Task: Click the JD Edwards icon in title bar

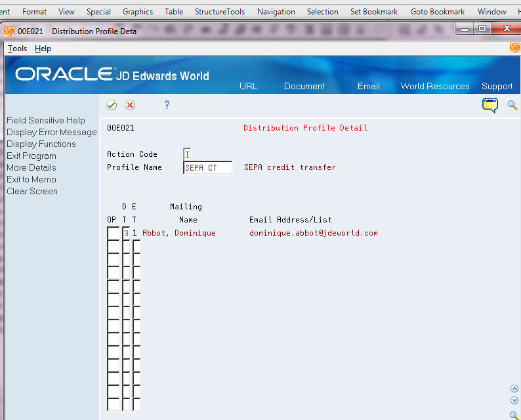Action: point(9,31)
